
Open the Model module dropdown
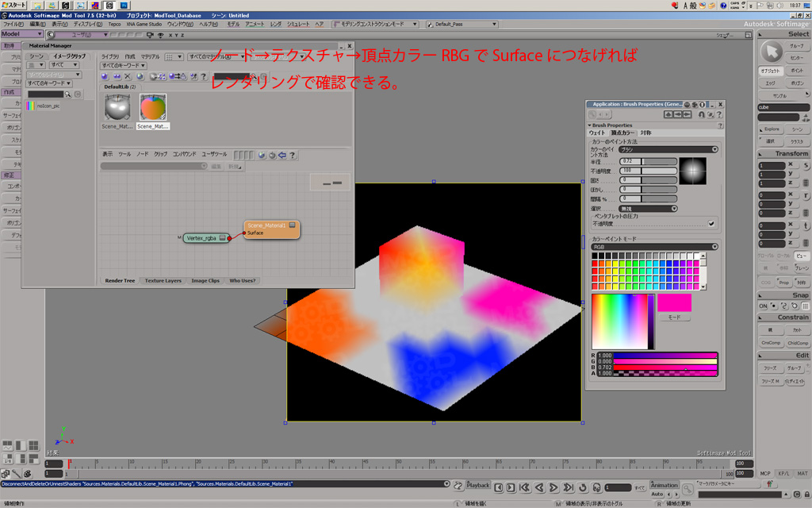click(21, 34)
